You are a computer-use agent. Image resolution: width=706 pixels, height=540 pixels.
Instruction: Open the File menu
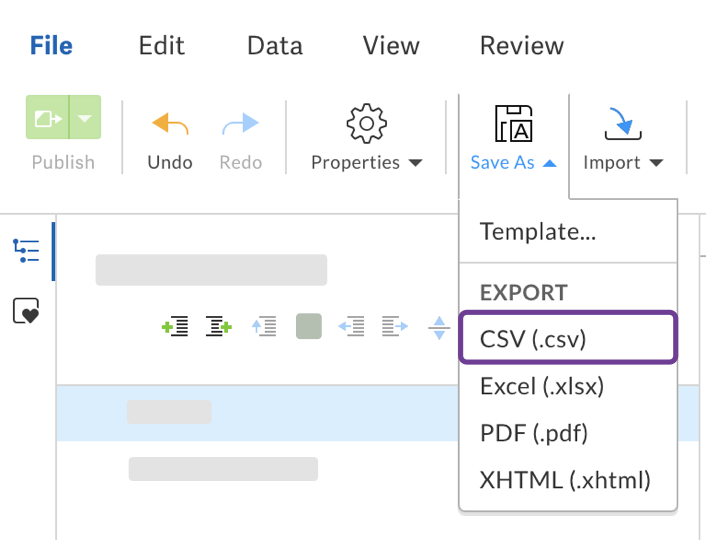click(51, 46)
